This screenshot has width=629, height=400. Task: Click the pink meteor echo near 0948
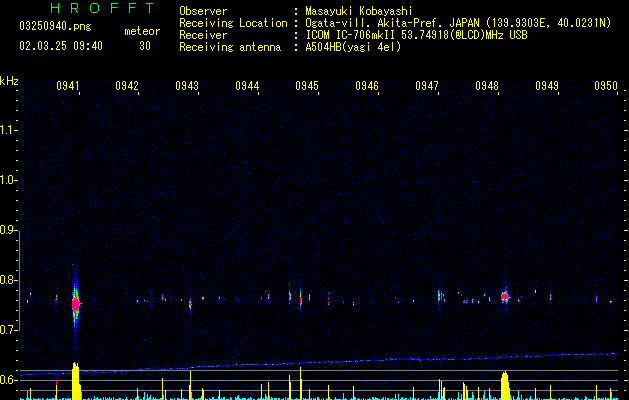click(505, 297)
